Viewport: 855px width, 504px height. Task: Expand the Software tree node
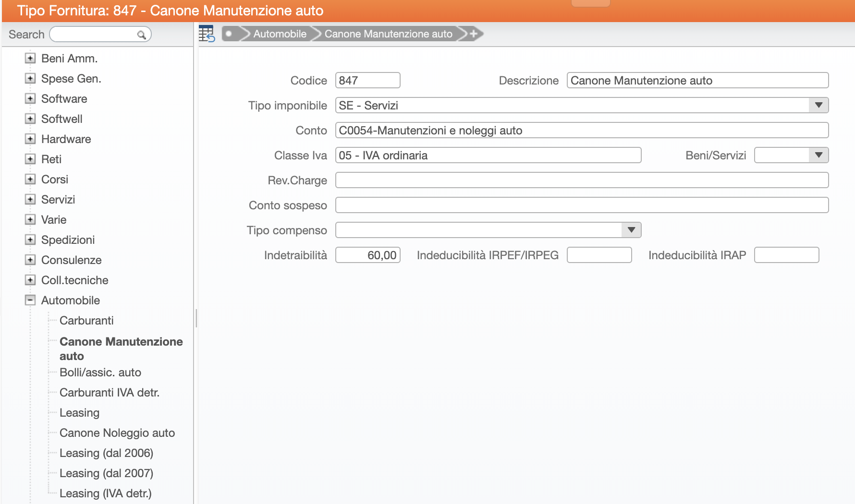click(x=30, y=98)
